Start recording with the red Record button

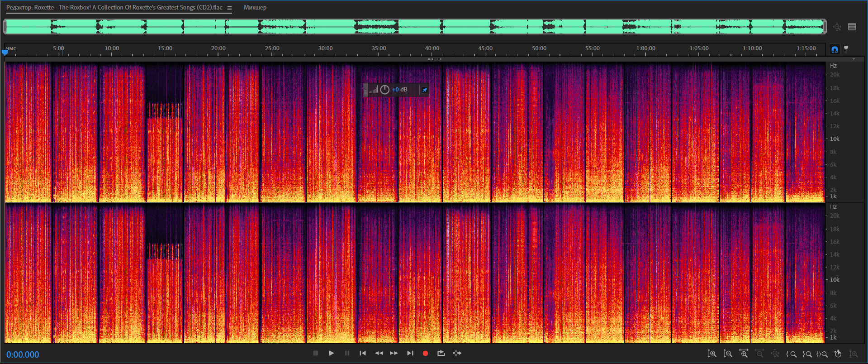click(x=425, y=353)
